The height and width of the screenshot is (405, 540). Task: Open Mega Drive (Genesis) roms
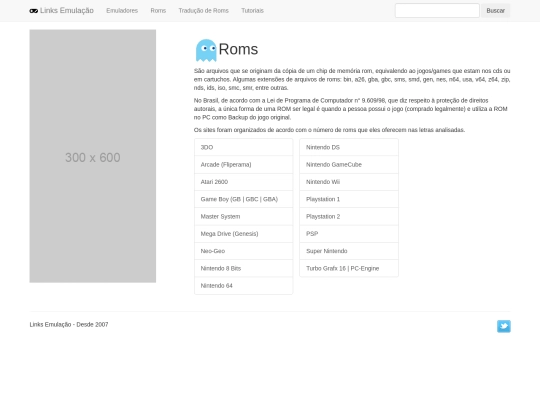[x=243, y=234]
